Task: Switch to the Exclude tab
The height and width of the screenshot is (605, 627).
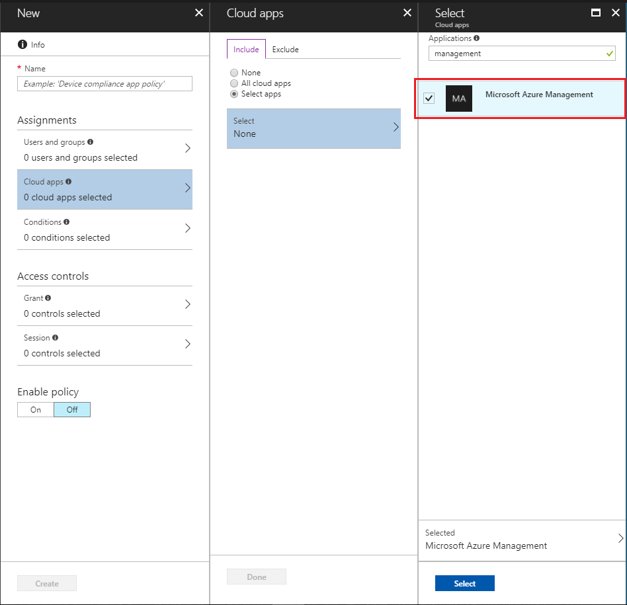Action: 285,49
